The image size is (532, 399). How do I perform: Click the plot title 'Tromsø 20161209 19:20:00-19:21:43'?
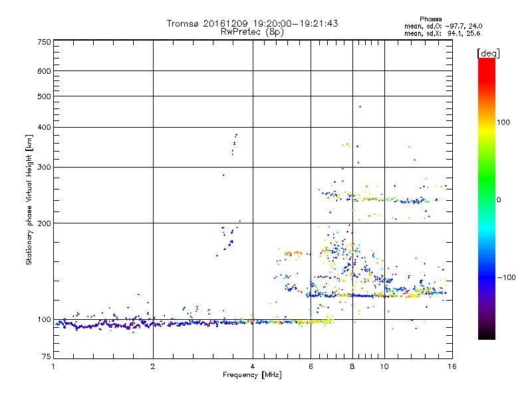click(252, 23)
